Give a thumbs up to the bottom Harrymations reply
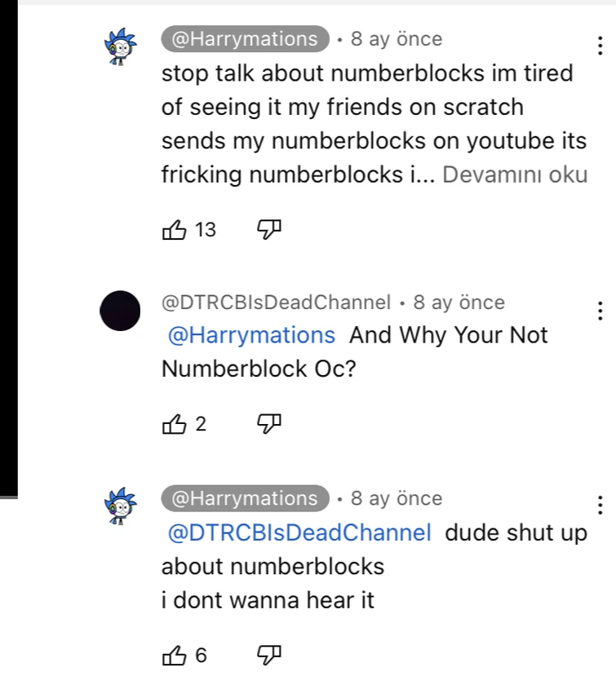The height and width of the screenshot is (685, 616). tap(175, 654)
